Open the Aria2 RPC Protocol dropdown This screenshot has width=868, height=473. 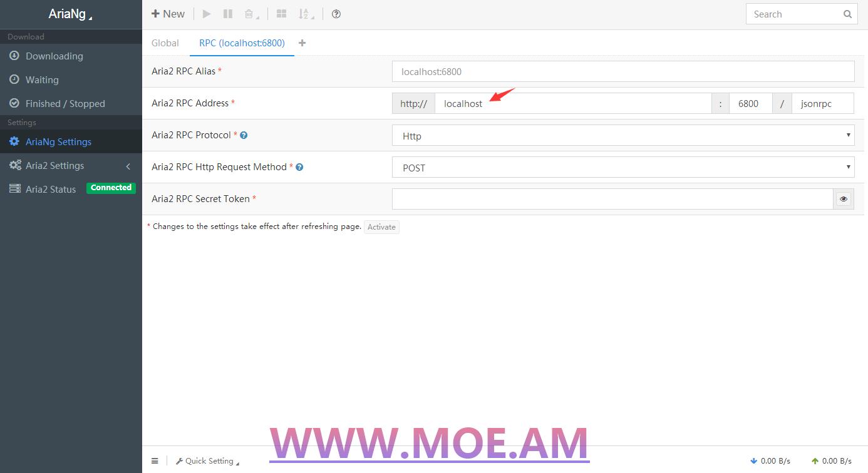tap(623, 135)
